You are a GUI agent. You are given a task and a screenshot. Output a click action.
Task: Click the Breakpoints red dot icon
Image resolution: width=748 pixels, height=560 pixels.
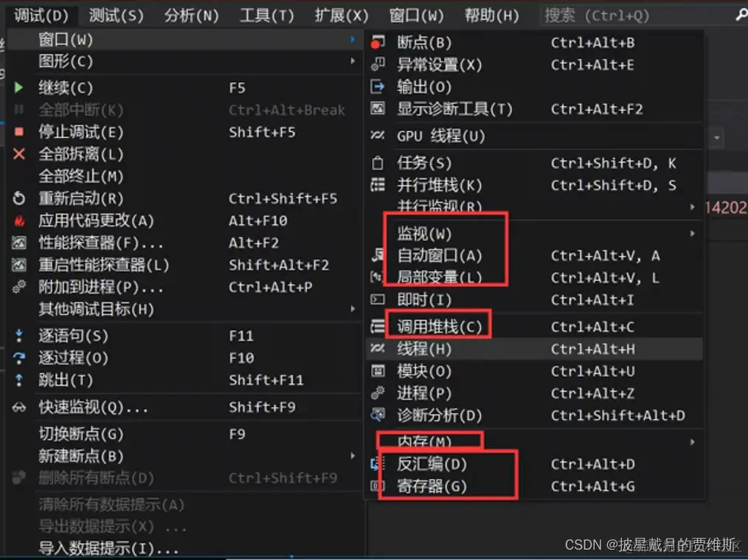378,43
